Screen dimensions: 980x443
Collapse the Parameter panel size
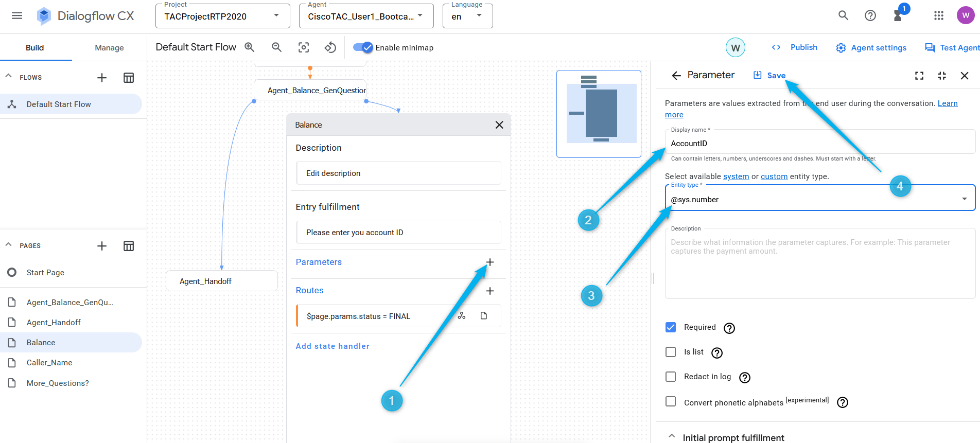click(942, 76)
